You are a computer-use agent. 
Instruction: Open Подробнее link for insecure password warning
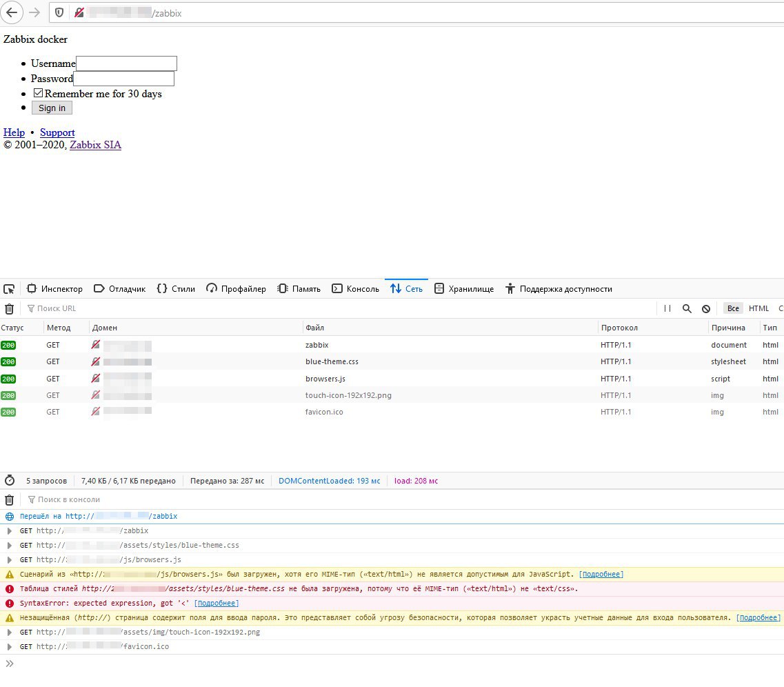point(758,618)
